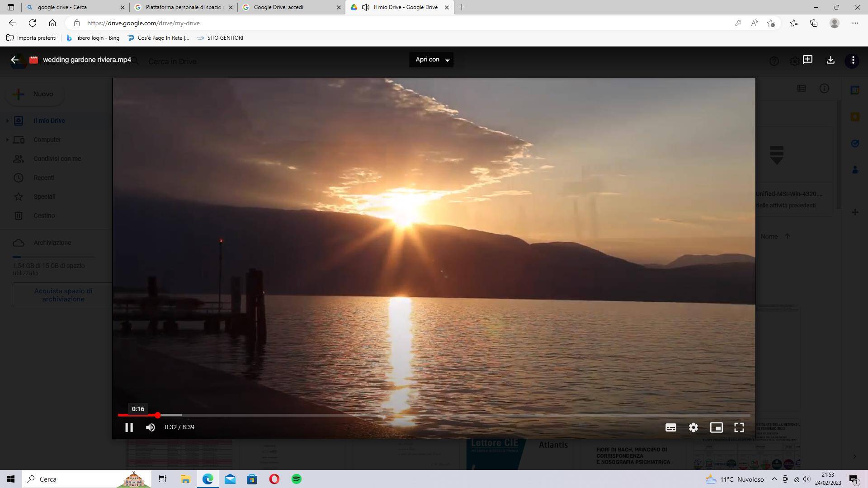This screenshot has height=488, width=868.
Task: Open the account options three-dot menu
Action: (853, 61)
